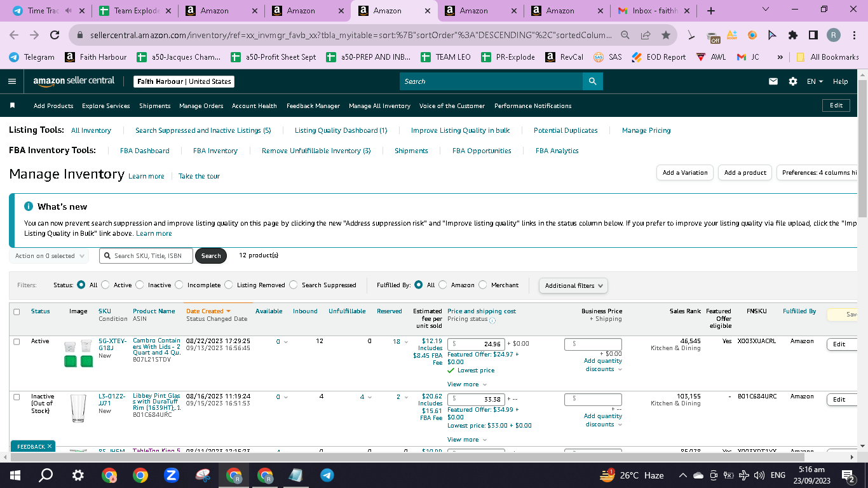The width and height of the screenshot is (868, 488).
Task: Bookmark this page with the star icon
Action: click(665, 35)
